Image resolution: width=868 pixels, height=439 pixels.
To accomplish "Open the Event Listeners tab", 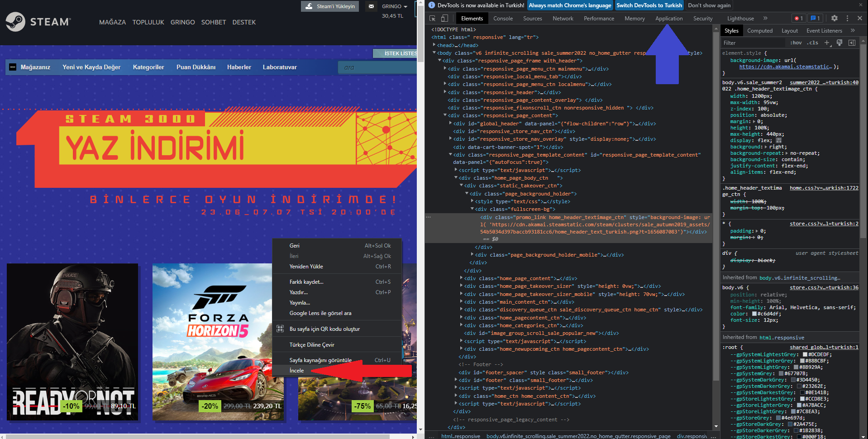I will pos(824,31).
